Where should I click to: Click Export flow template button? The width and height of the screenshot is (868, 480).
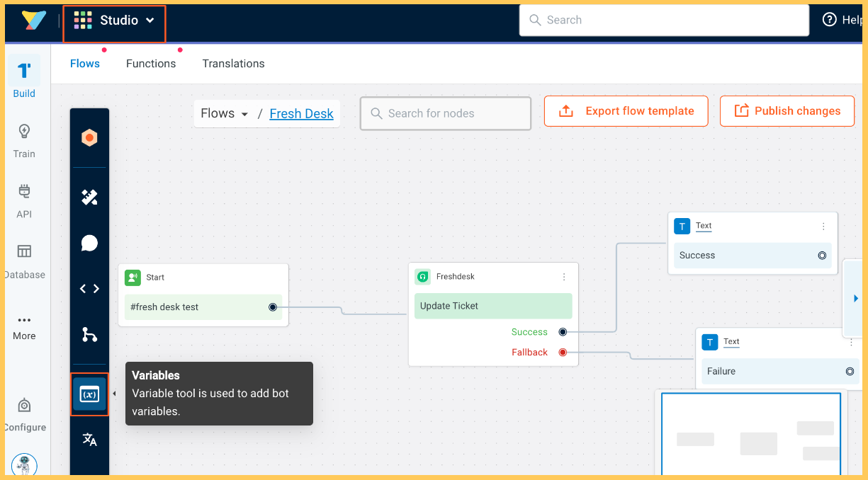(x=626, y=111)
